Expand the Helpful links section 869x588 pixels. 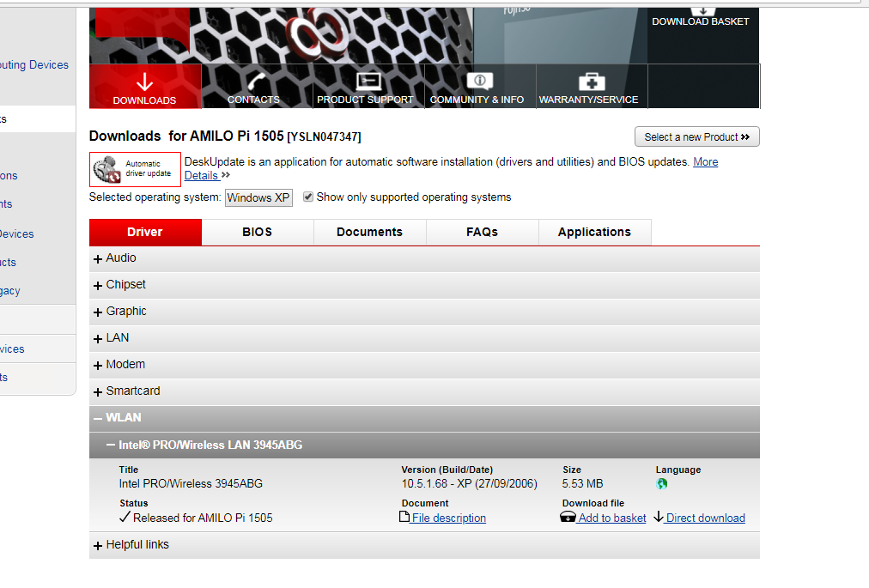tap(424, 545)
